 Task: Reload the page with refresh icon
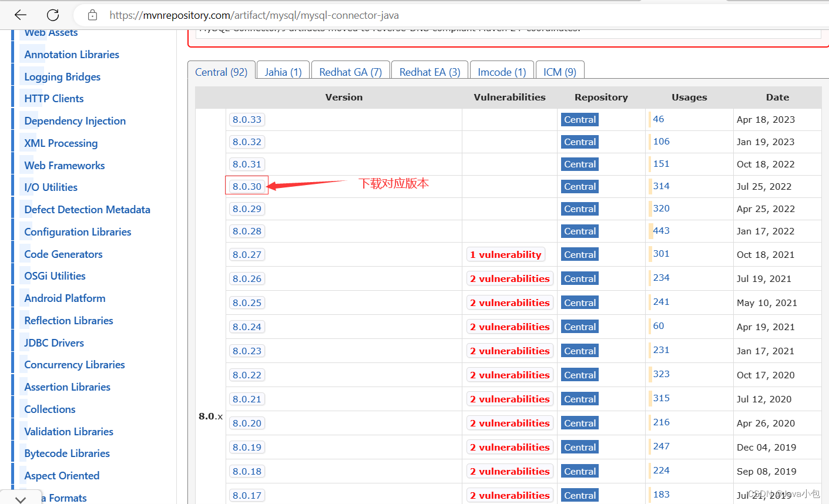pyautogui.click(x=53, y=15)
